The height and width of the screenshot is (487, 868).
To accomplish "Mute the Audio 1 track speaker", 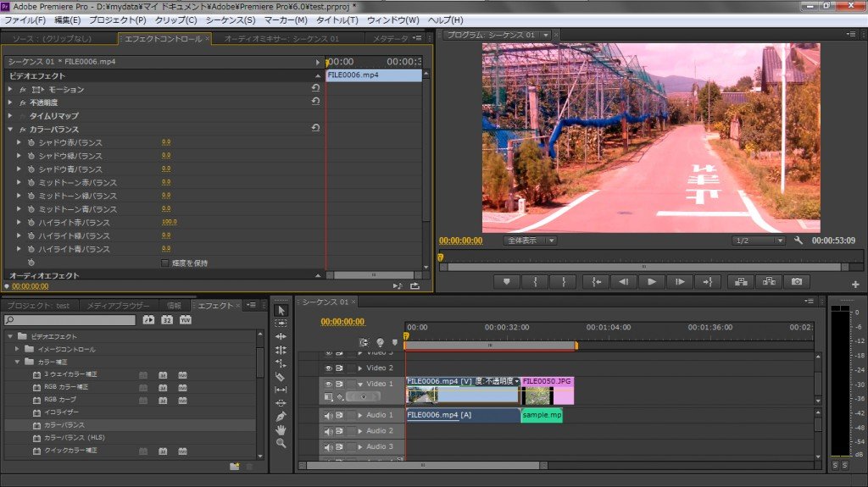I will (x=328, y=415).
